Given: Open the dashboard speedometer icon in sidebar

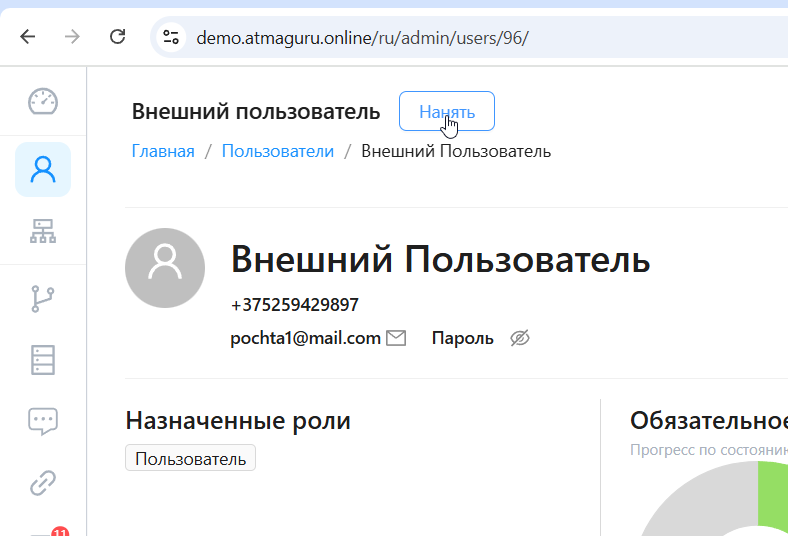Looking at the screenshot, I should tap(43, 101).
